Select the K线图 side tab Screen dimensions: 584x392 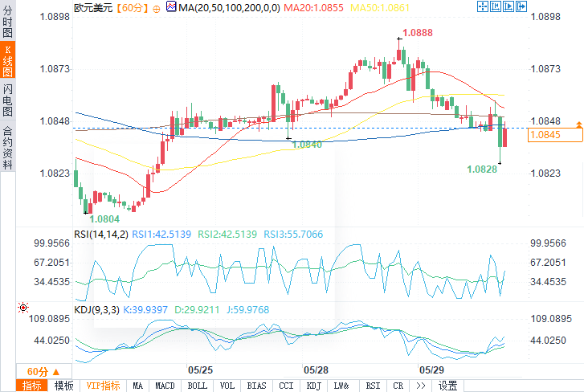point(7,60)
